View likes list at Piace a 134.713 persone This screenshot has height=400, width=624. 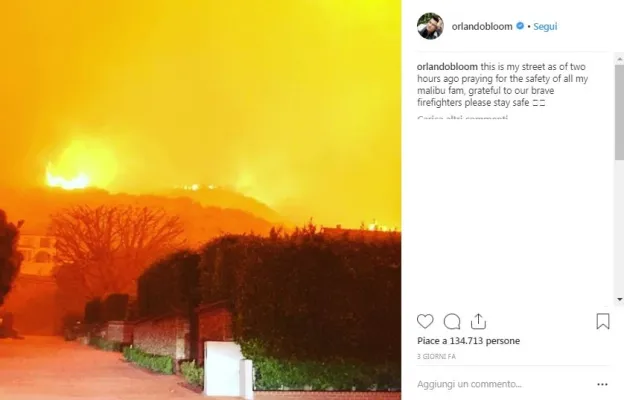(x=468, y=341)
